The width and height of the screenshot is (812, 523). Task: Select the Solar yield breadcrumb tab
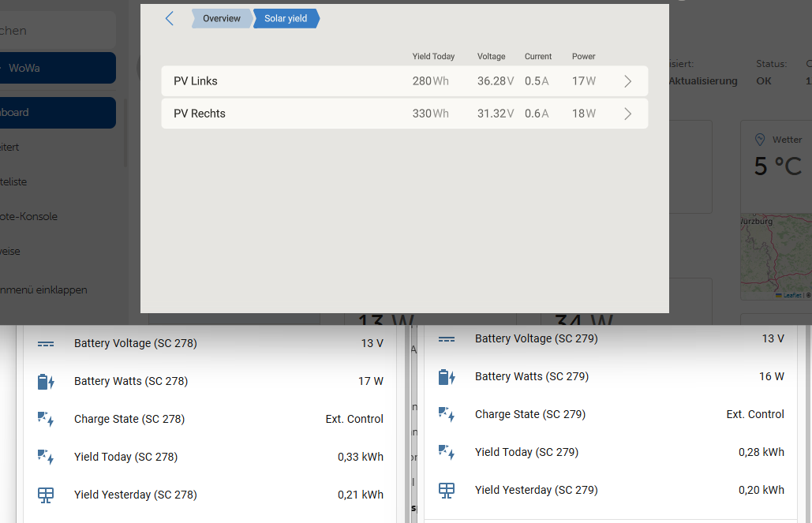286,19
